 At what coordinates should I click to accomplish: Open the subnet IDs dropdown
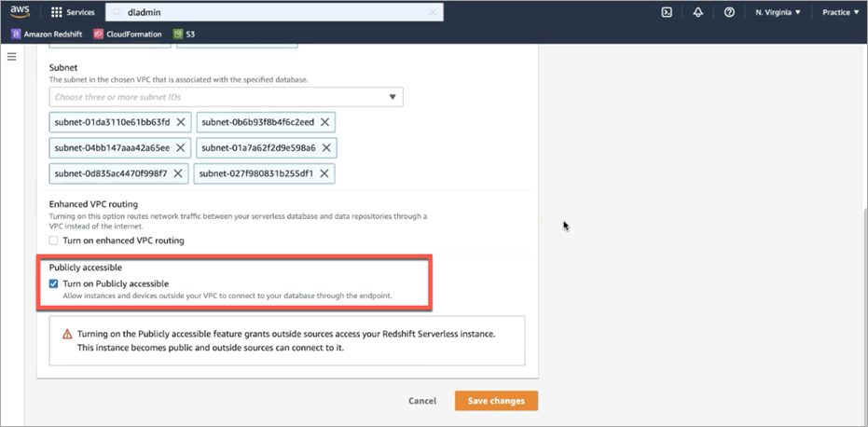click(x=226, y=97)
